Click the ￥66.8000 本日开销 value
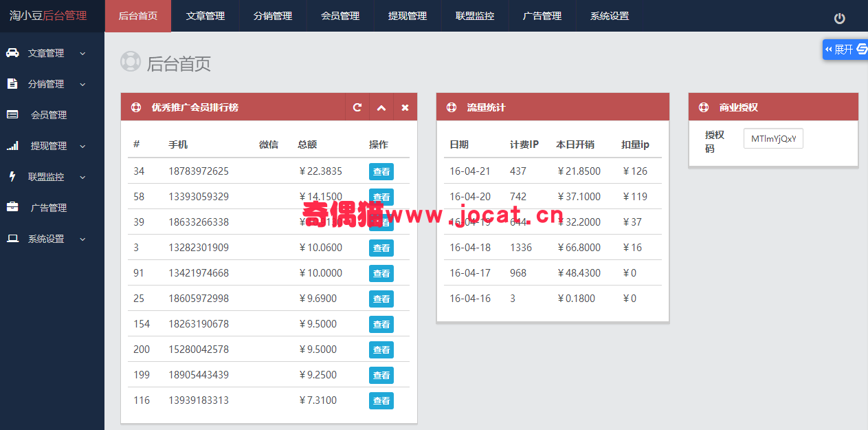 click(578, 247)
